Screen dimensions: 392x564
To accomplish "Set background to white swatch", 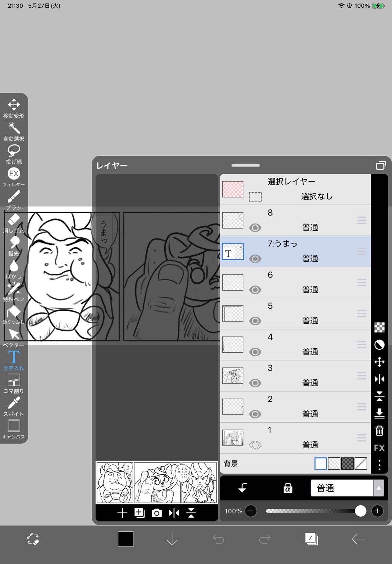I will [320, 464].
